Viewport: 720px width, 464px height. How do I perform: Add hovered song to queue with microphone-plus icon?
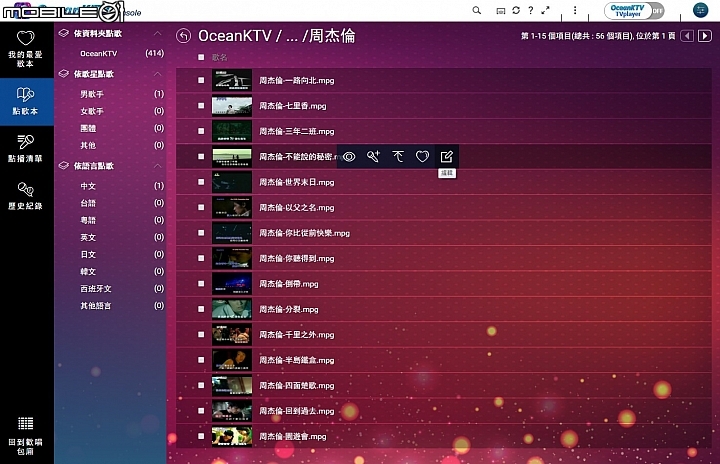[x=373, y=157]
